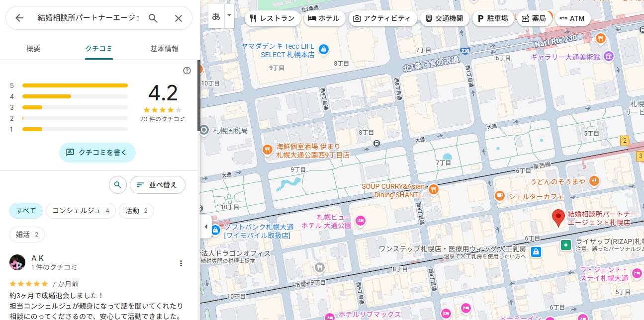Open the 並べ替え sort dropdown
Image resolution: width=644 pixels, height=320 pixels.
(157, 185)
